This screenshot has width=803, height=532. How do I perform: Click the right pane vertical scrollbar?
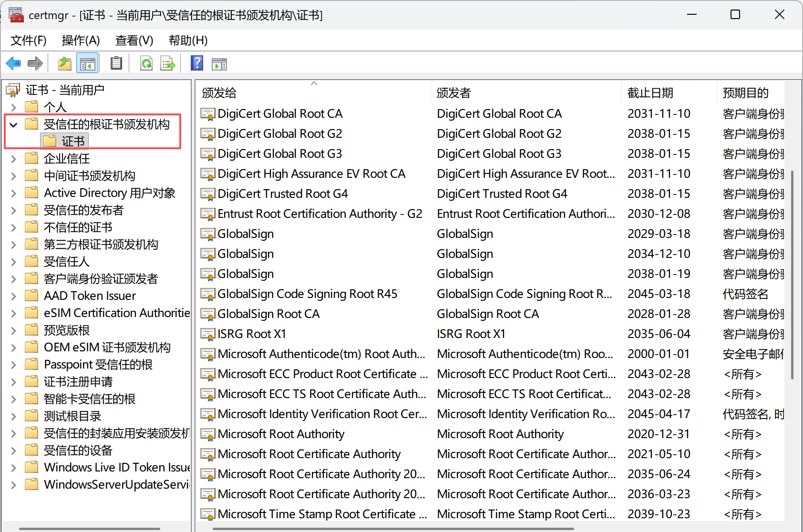tap(792, 275)
